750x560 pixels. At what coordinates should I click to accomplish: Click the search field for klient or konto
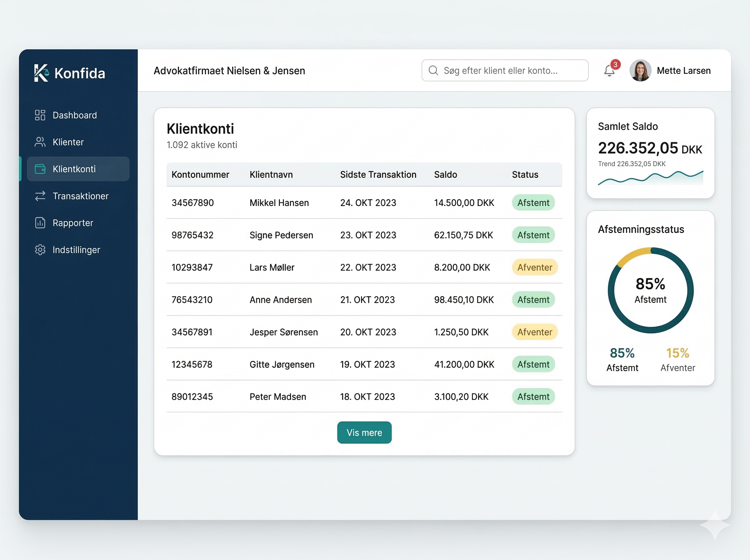[x=505, y=71]
